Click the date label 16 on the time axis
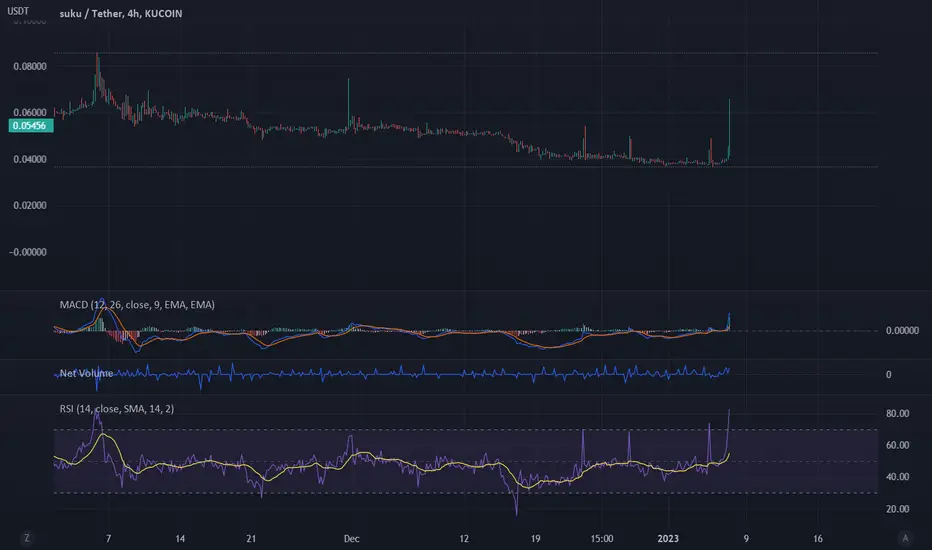Viewport: 932px width, 550px height. pos(818,538)
